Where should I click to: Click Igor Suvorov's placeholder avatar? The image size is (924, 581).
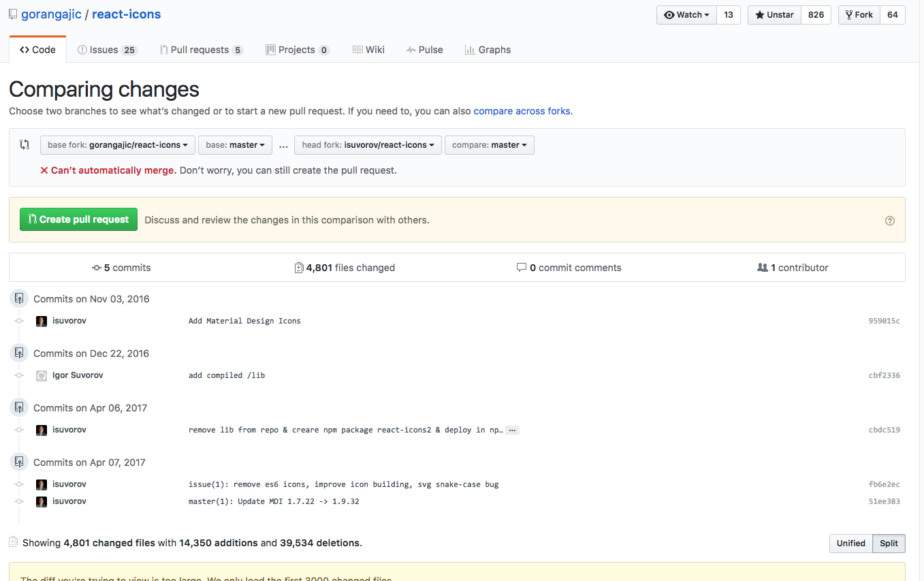click(42, 375)
